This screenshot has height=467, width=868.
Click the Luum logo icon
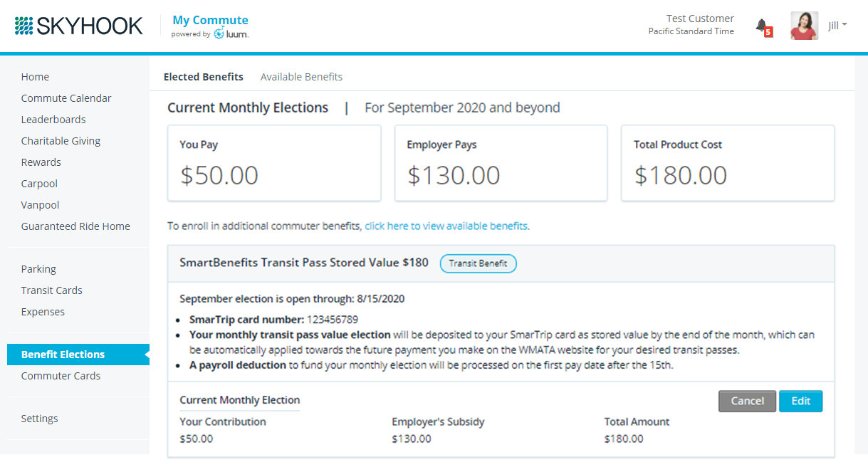(219, 33)
